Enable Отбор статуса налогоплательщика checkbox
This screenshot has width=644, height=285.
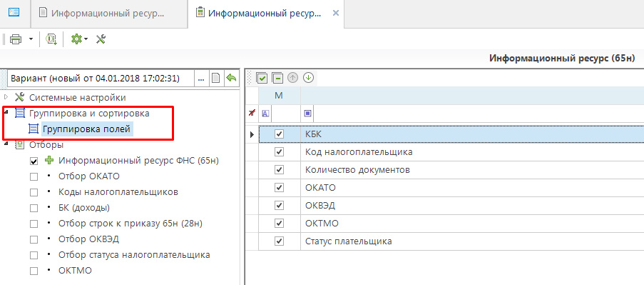tap(34, 255)
